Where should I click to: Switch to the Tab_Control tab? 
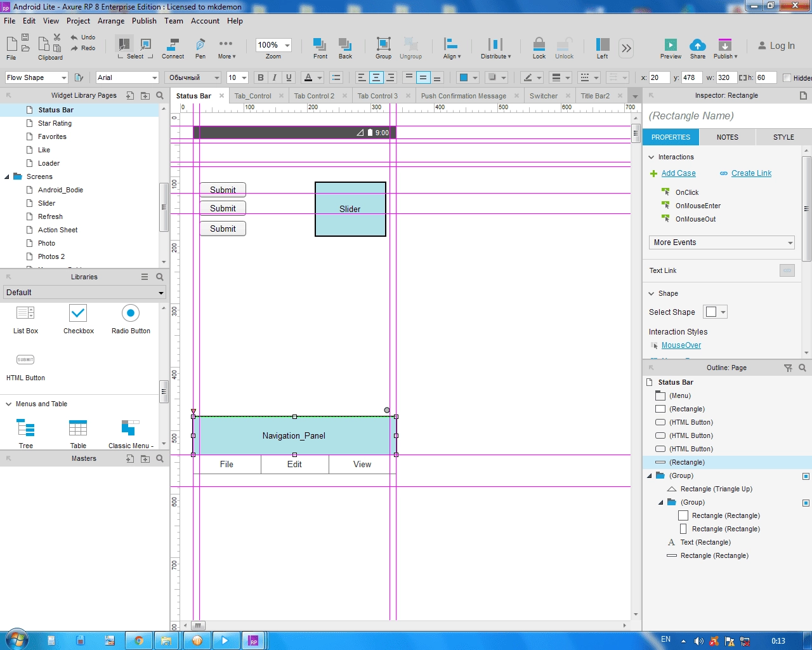(x=252, y=96)
